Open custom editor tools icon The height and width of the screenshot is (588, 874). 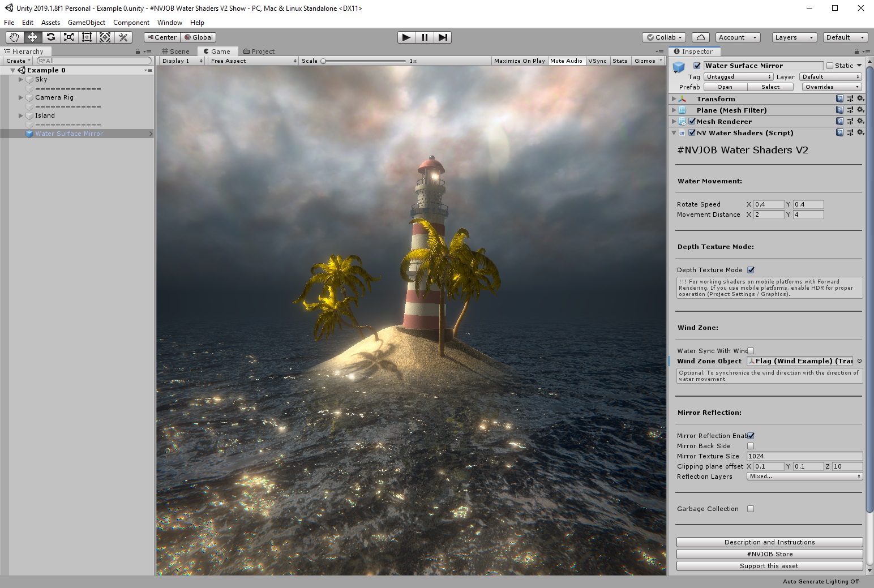pos(123,37)
